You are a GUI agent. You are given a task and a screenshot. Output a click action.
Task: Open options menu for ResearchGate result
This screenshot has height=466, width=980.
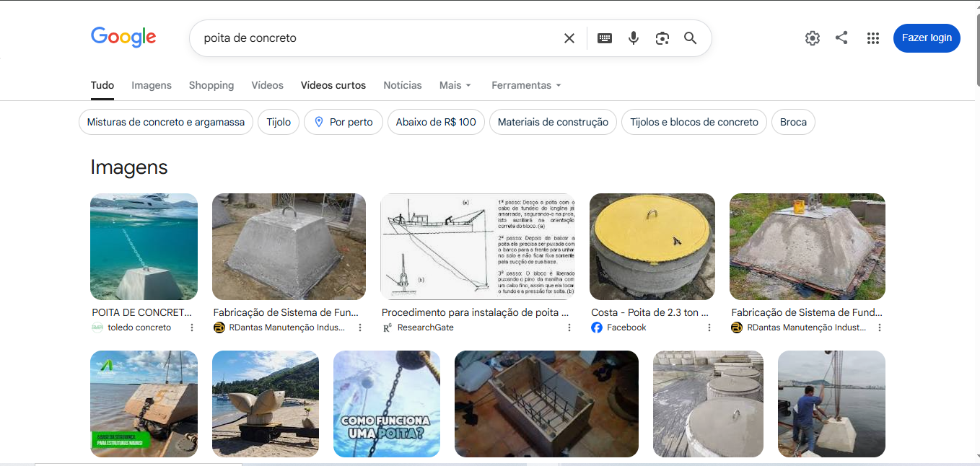point(569,327)
